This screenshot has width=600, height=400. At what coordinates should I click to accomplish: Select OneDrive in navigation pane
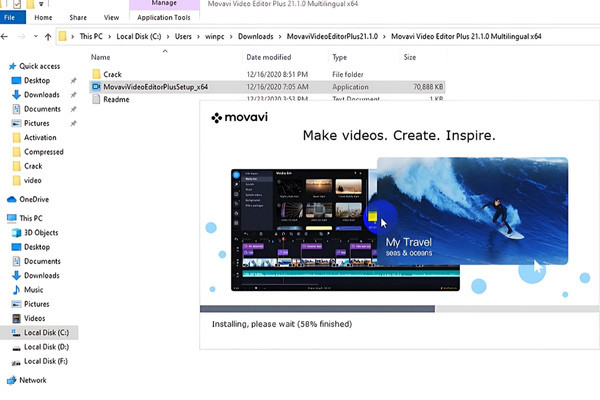click(x=34, y=199)
